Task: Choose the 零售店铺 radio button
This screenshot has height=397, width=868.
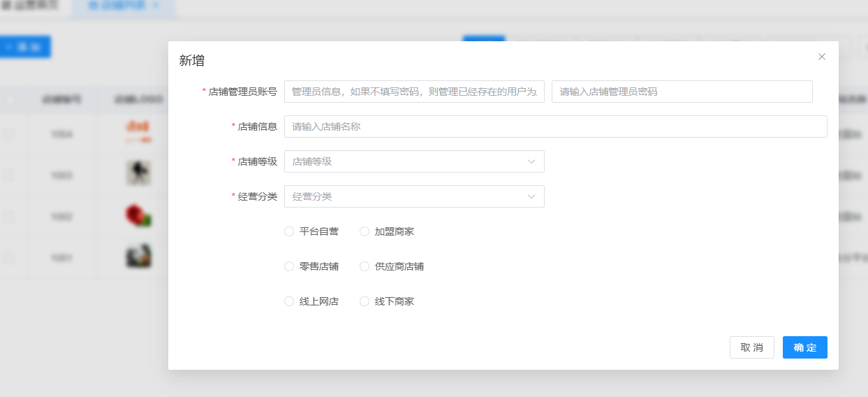Action: click(x=289, y=266)
